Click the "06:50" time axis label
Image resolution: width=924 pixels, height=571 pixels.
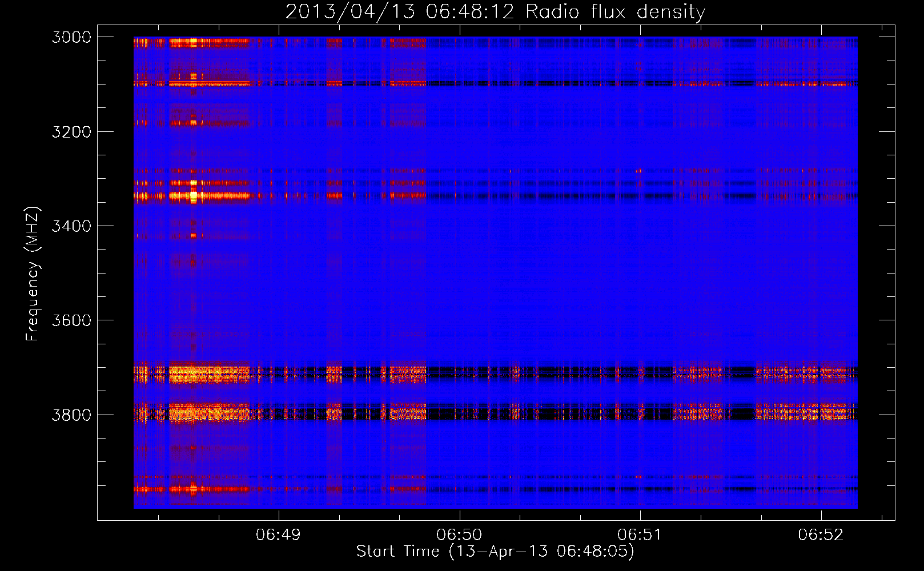click(459, 534)
